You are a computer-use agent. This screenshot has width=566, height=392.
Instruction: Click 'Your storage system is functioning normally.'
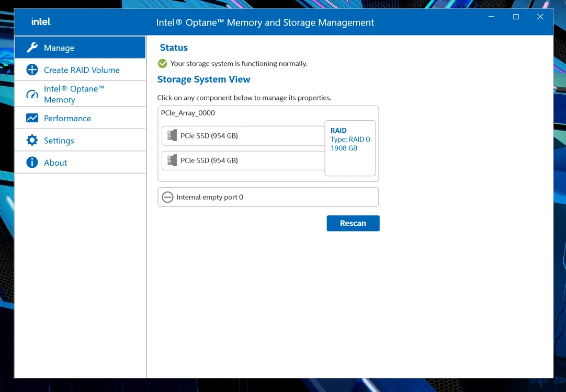tap(239, 63)
